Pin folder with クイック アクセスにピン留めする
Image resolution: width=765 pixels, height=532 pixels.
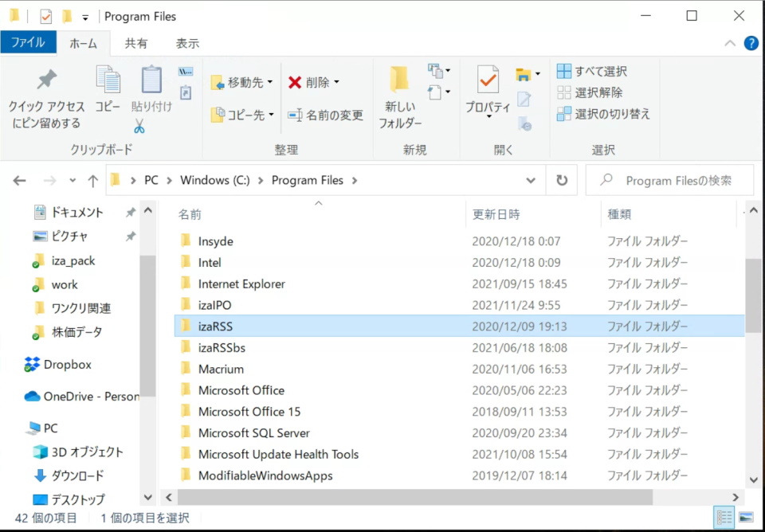coord(46,99)
